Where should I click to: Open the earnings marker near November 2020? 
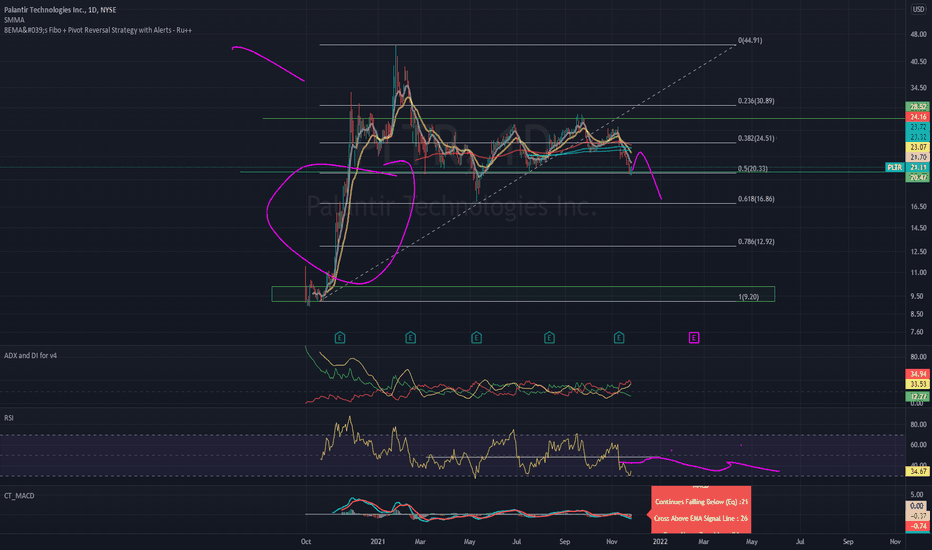340,338
